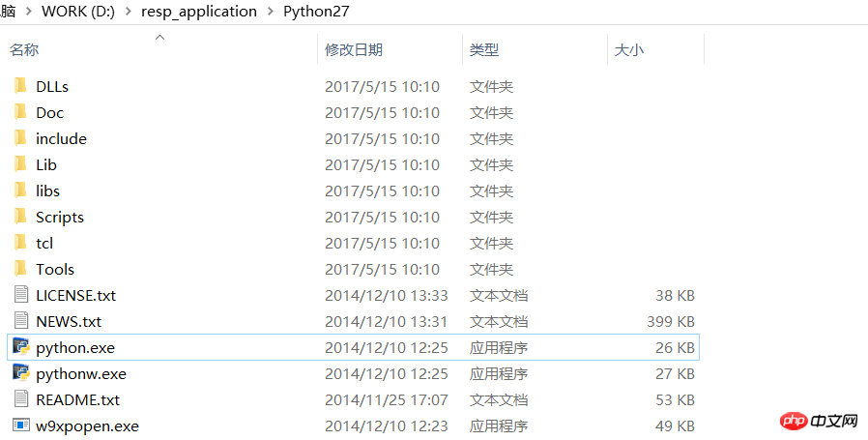
Task: Select the README.txt file name
Action: point(78,399)
